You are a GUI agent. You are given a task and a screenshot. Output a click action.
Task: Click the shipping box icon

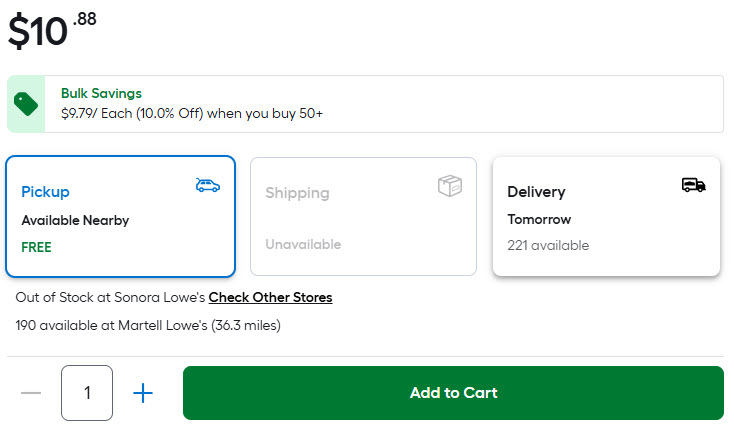click(450, 186)
